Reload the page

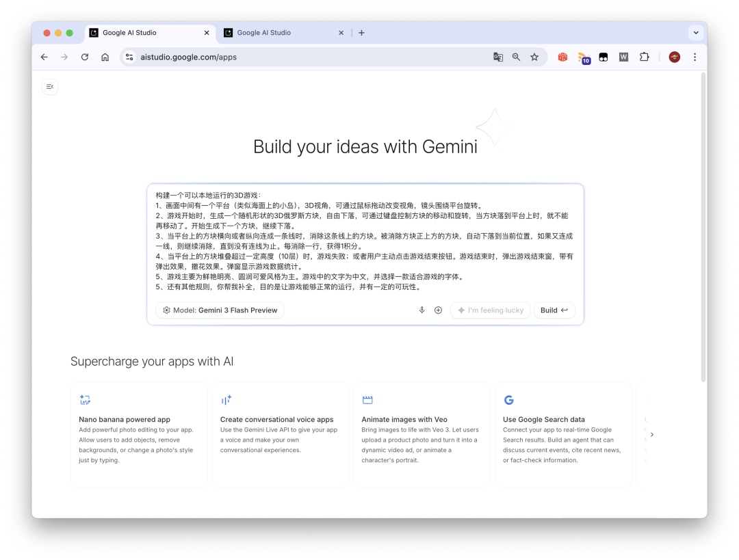click(85, 57)
